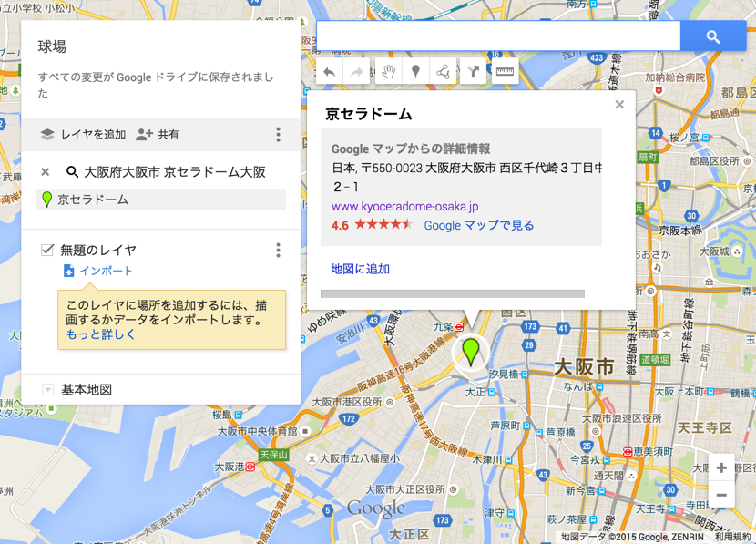Viewport: 756px width, 544px height.
Task: Open www.kyoceradome-osaka.jp link
Action: coord(404,207)
